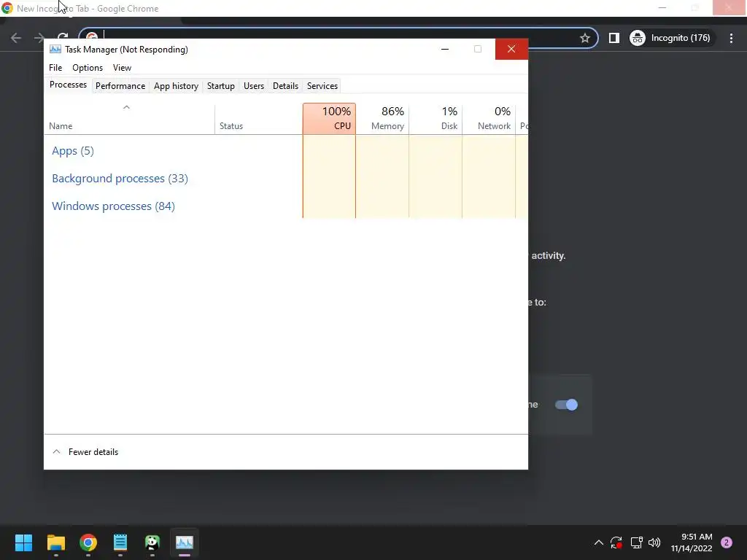Viewport: 747px width, 560px height.
Task: Open the Options menu in Task Manager
Action: coord(88,68)
